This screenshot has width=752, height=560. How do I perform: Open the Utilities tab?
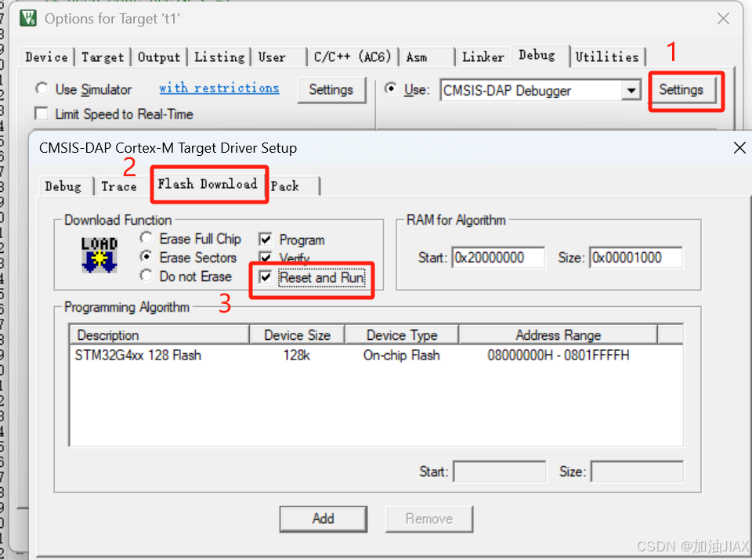click(606, 57)
